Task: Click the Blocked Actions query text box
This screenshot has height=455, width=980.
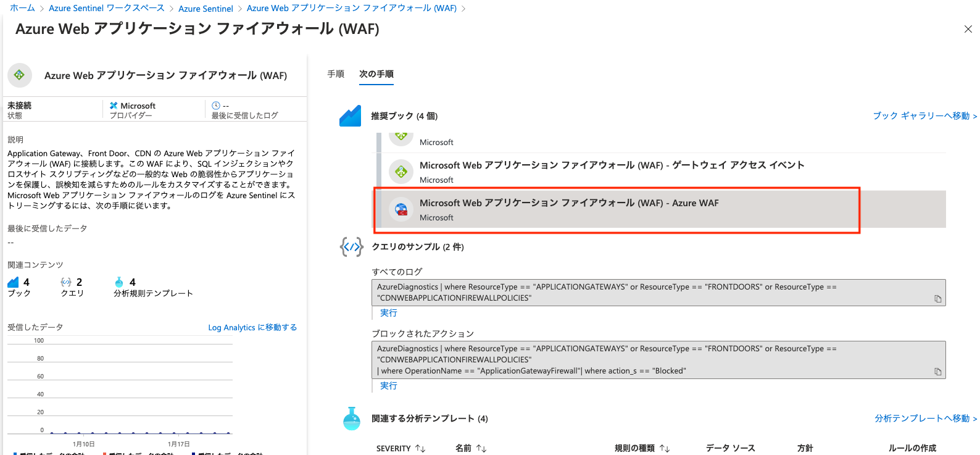Action: 658,360
